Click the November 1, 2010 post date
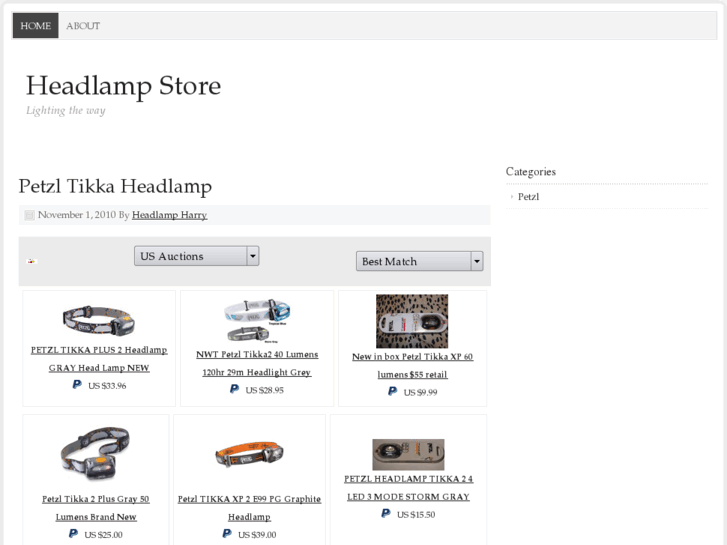Screen dimensions: 727x545 77,215
